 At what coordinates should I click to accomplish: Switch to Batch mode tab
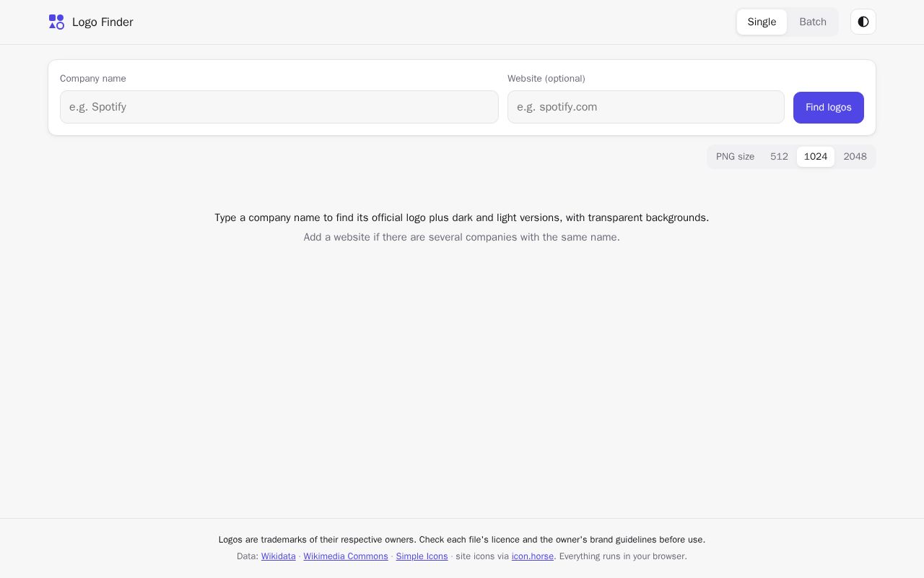[813, 22]
